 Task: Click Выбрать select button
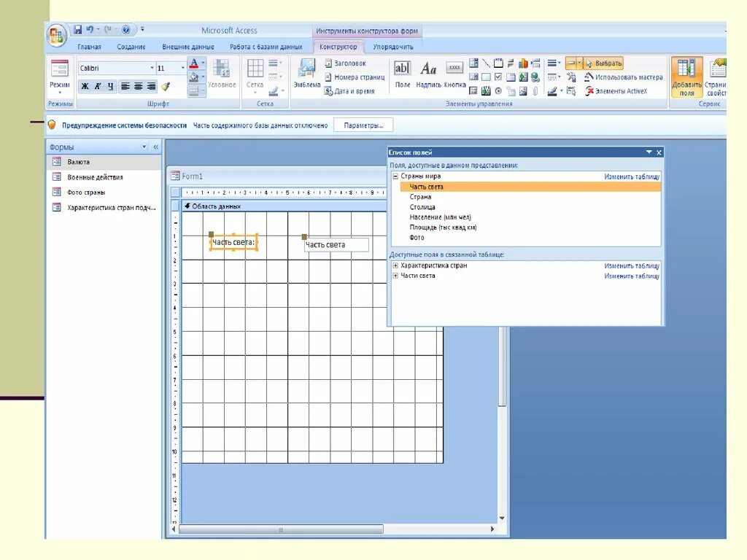[x=603, y=63]
